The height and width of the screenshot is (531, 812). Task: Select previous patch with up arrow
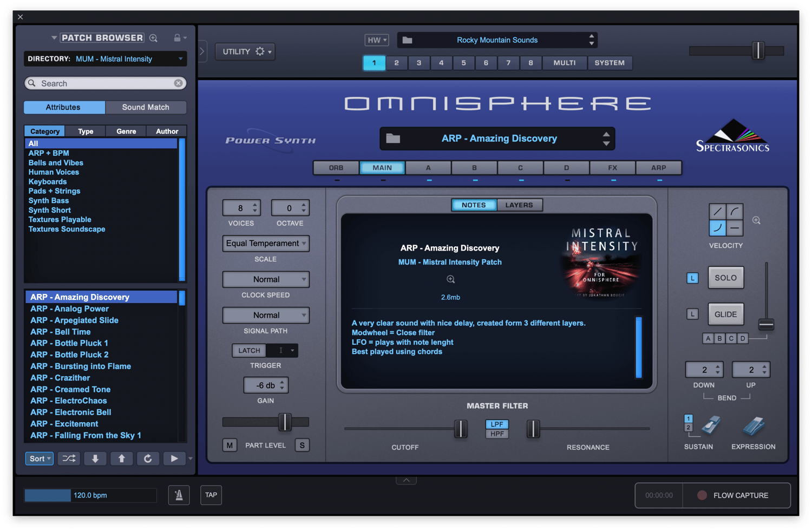pos(121,458)
